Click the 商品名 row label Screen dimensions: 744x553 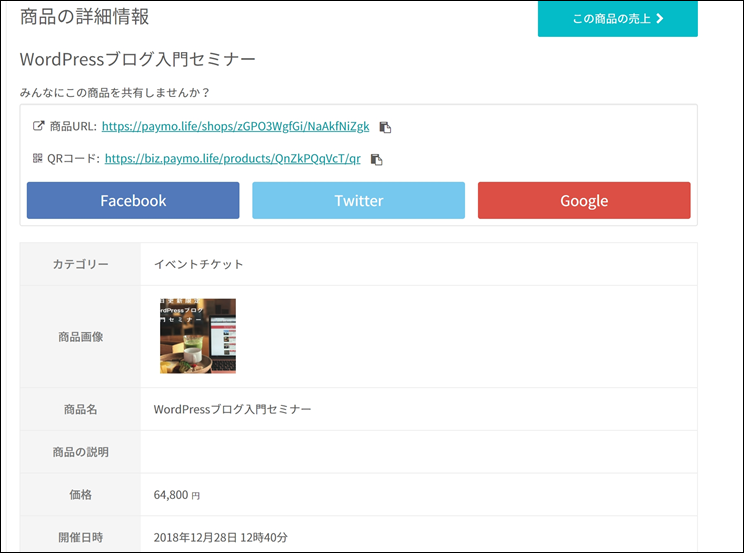[x=81, y=409]
